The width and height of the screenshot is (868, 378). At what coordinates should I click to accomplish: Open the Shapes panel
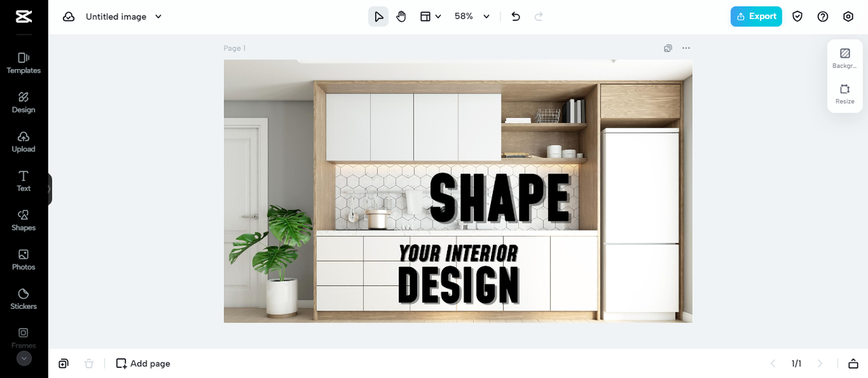(x=24, y=220)
